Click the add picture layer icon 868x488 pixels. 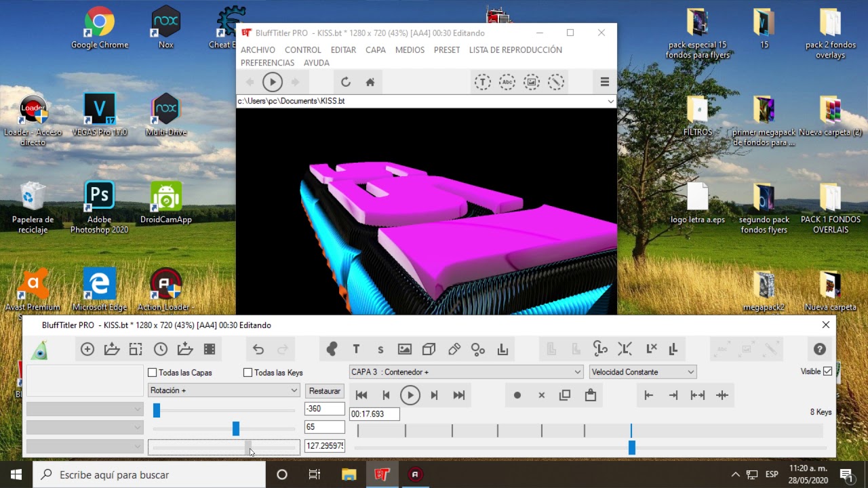pyautogui.click(x=405, y=349)
